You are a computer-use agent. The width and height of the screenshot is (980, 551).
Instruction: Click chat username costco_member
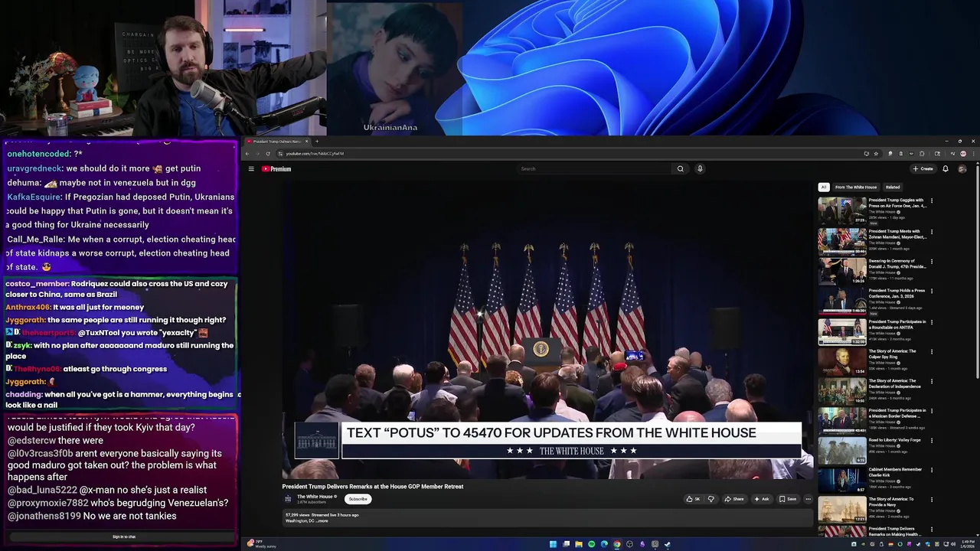pyautogui.click(x=37, y=284)
